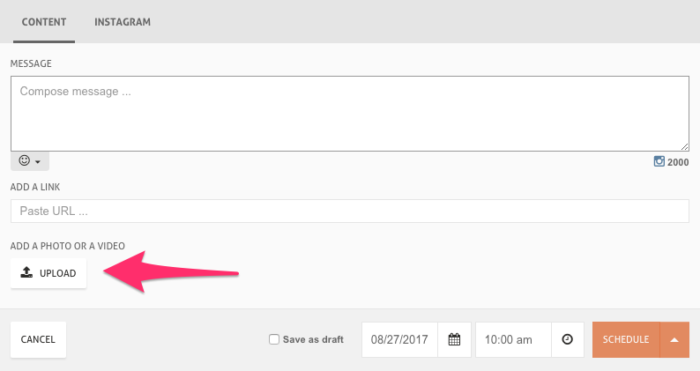The image size is (700, 371).
Task: Click the 08/27/2017 date field
Action: click(x=400, y=340)
